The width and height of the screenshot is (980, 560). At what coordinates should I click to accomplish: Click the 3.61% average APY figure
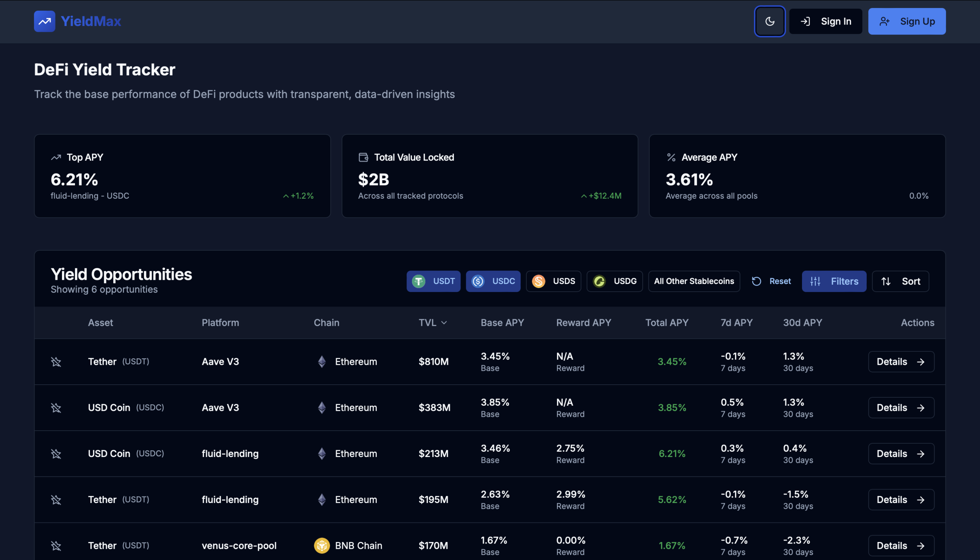[689, 180]
